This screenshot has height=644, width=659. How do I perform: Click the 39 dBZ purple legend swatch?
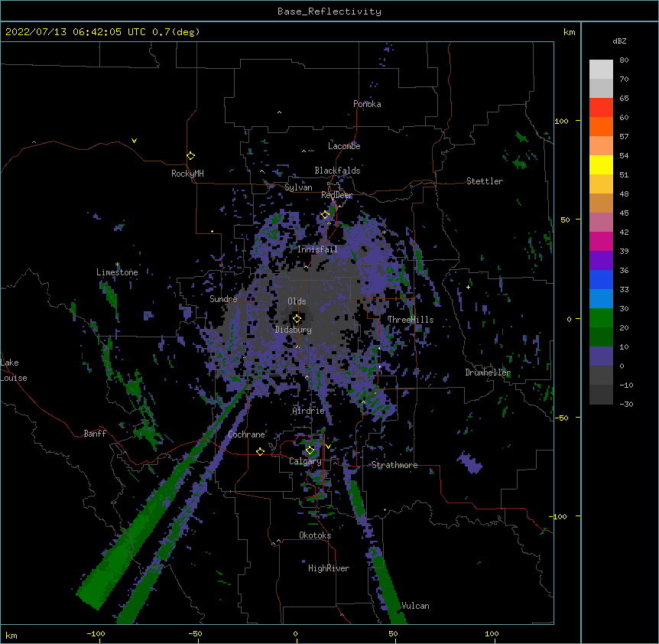[601, 261]
